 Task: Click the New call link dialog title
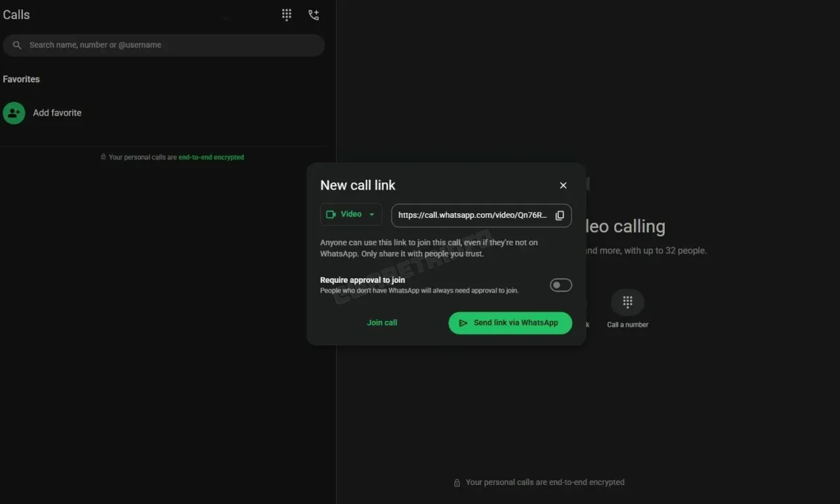358,186
